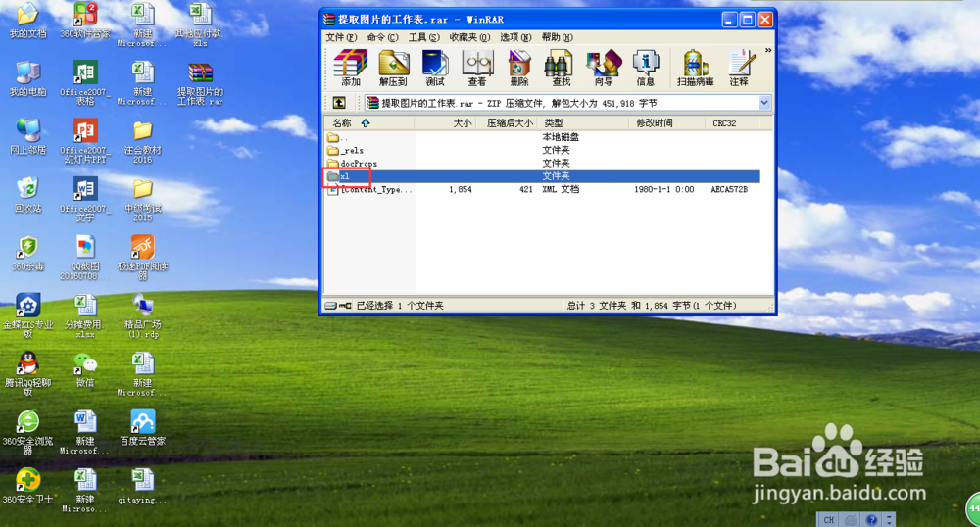Launch the 向导 (Wizard) toolbar tool
Viewport: 980px width, 527px height.
point(604,68)
